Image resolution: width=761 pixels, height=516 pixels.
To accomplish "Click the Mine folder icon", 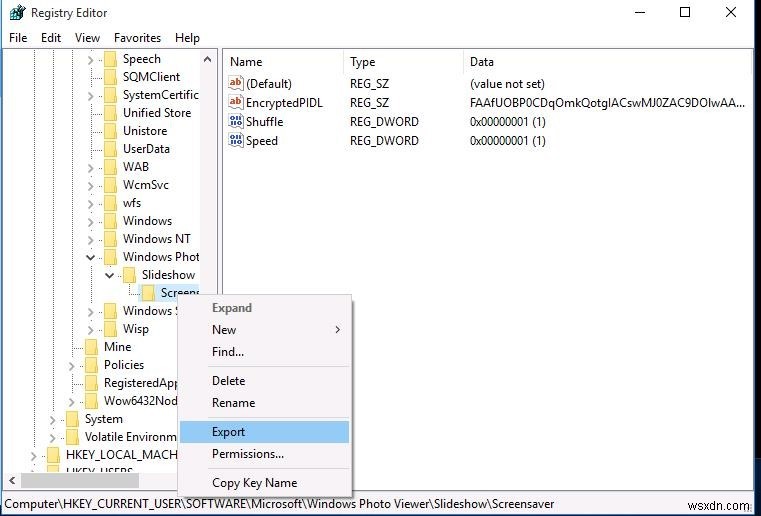I will pyautogui.click(x=91, y=347).
